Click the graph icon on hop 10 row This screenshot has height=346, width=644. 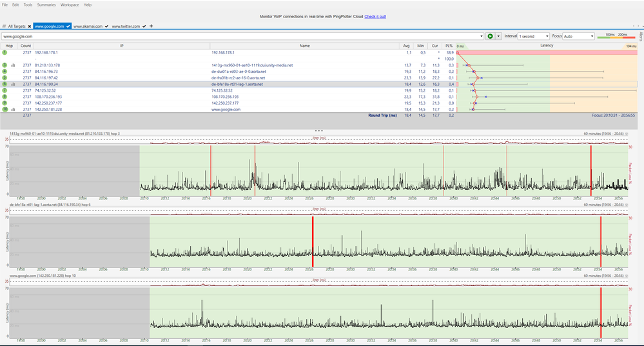(13, 110)
